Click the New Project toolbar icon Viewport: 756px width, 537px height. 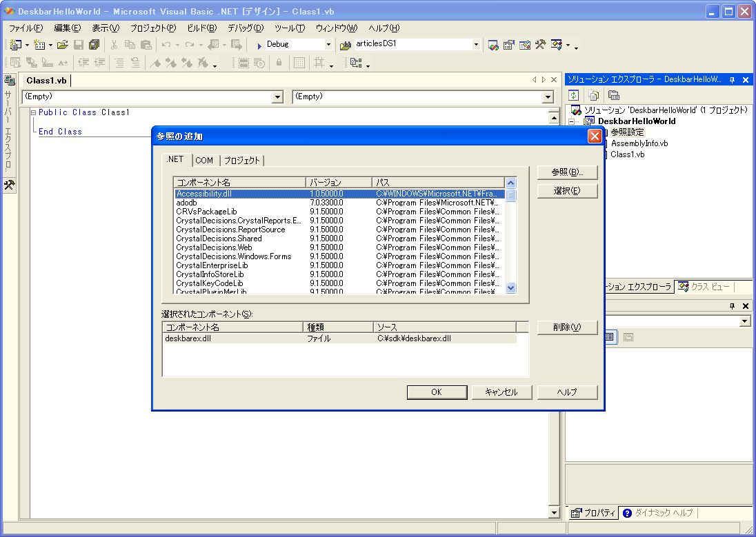click(x=15, y=45)
